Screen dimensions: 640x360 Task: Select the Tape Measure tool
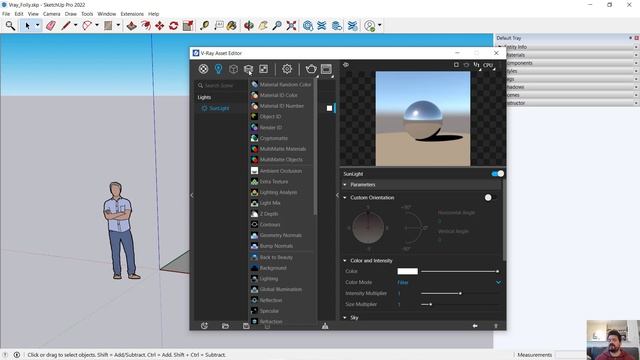coord(204,26)
